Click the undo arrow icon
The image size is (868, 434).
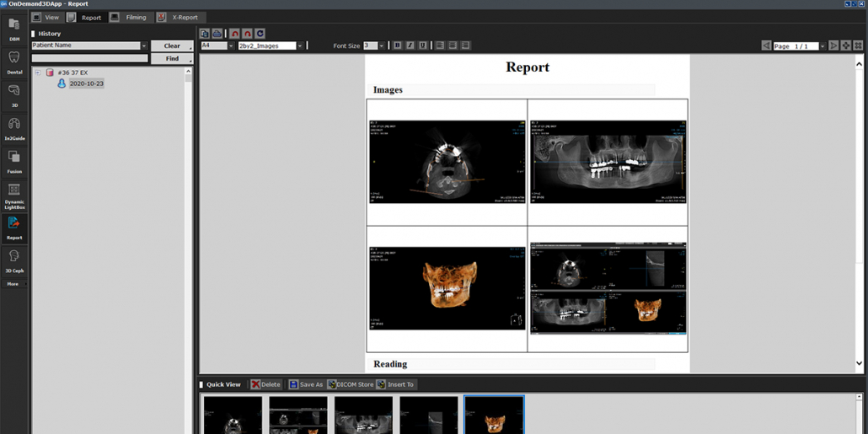coord(234,34)
